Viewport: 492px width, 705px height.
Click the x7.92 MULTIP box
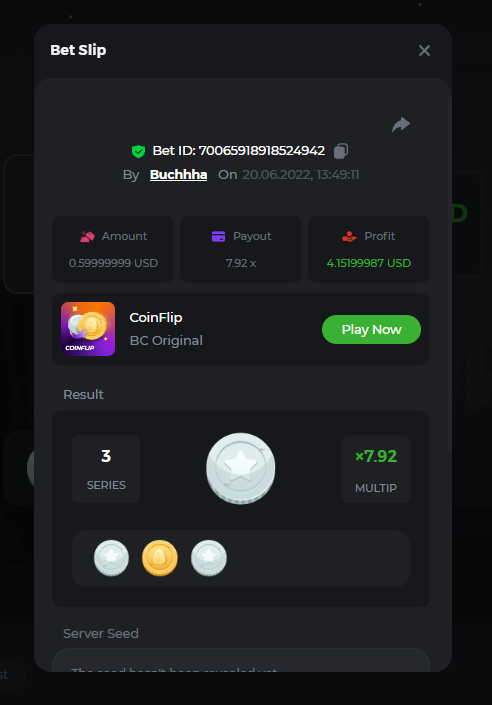tap(376, 469)
